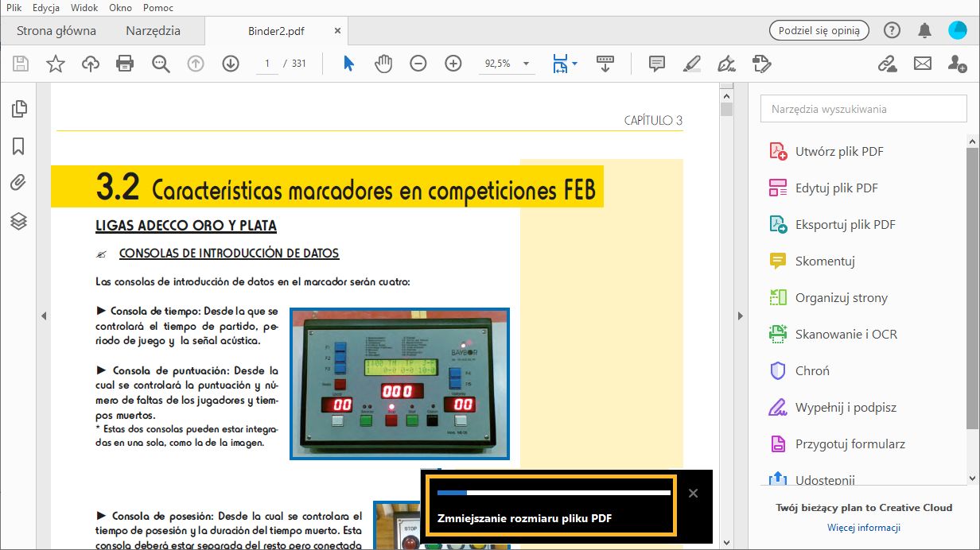Share the file with others person icon
The image size is (980, 550).
pos(958,64)
